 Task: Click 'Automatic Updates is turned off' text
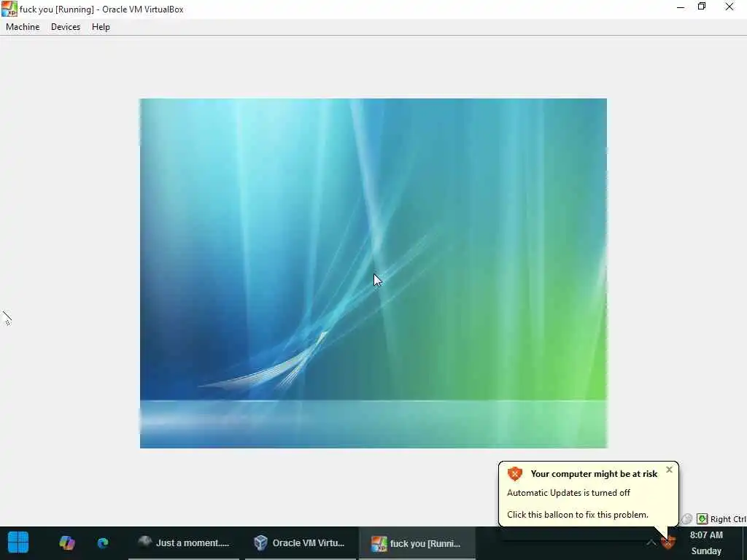[568, 493]
